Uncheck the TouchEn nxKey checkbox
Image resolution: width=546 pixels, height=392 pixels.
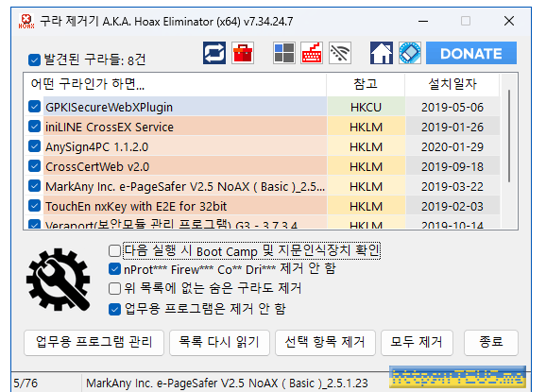pos(34,206)
